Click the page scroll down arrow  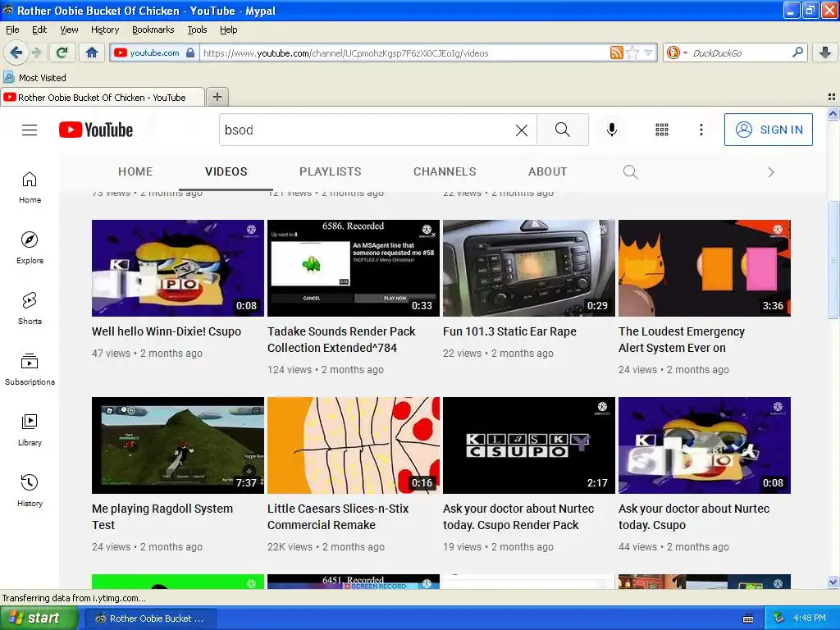833,582
